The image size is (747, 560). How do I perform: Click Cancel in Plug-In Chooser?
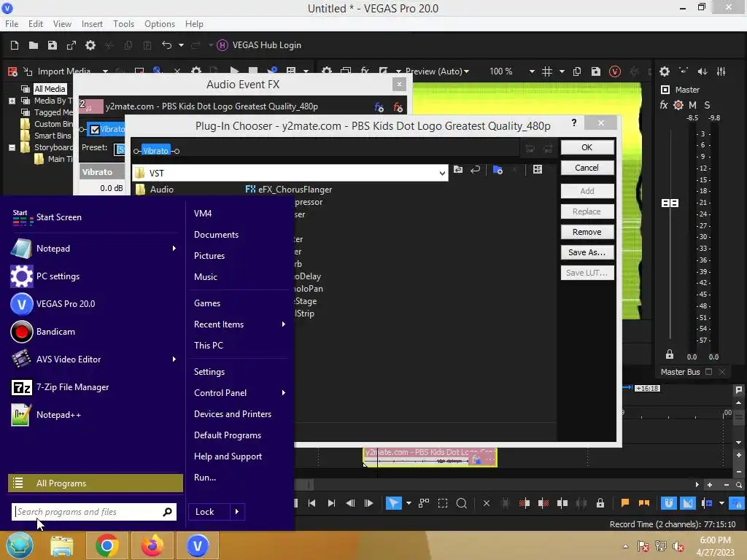[587, 168]
